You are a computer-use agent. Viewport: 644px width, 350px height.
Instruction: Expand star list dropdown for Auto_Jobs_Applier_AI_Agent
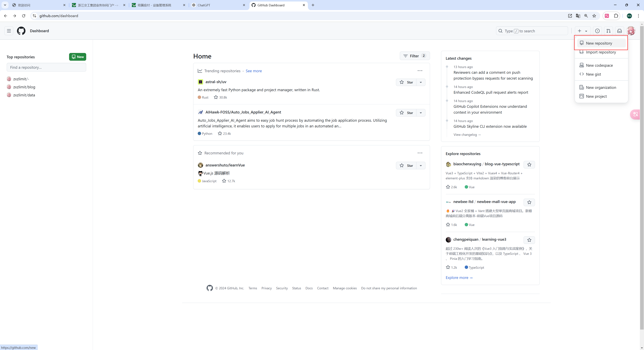421,113
